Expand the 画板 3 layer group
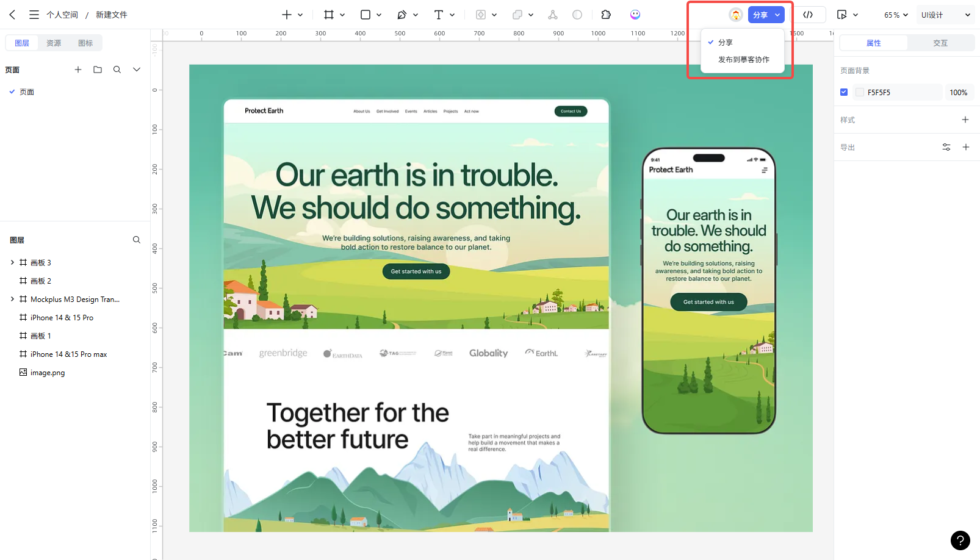The width and height of the screenshot is (980, 560). tap(12, 262)
